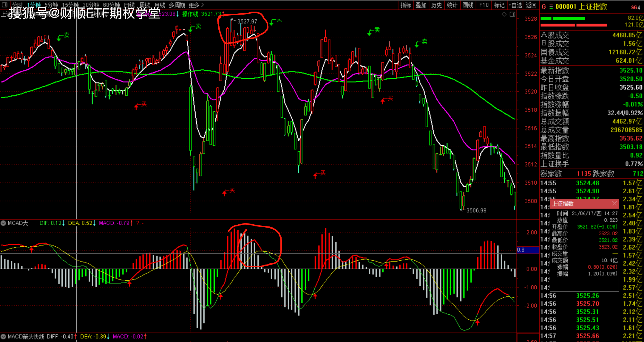Click the 指标 indicator button
Viewport: 644px width, 342px height.
click(x=405, y=5)
